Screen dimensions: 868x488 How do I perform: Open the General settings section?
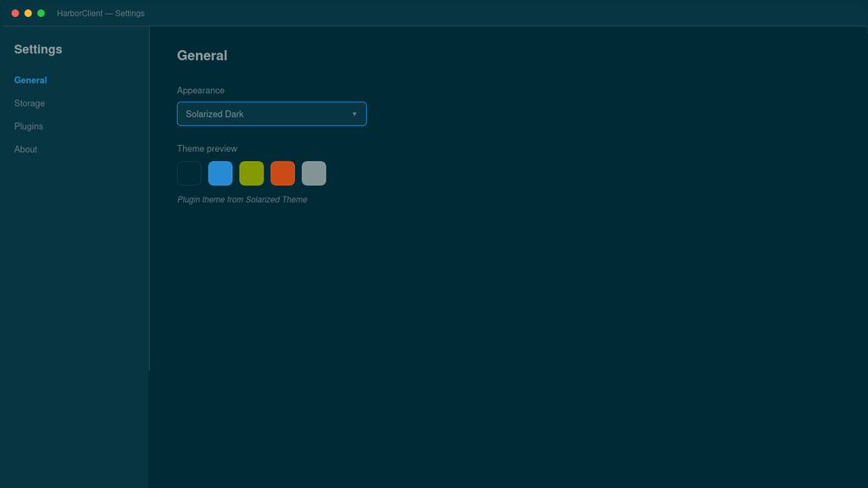[31, 80]
